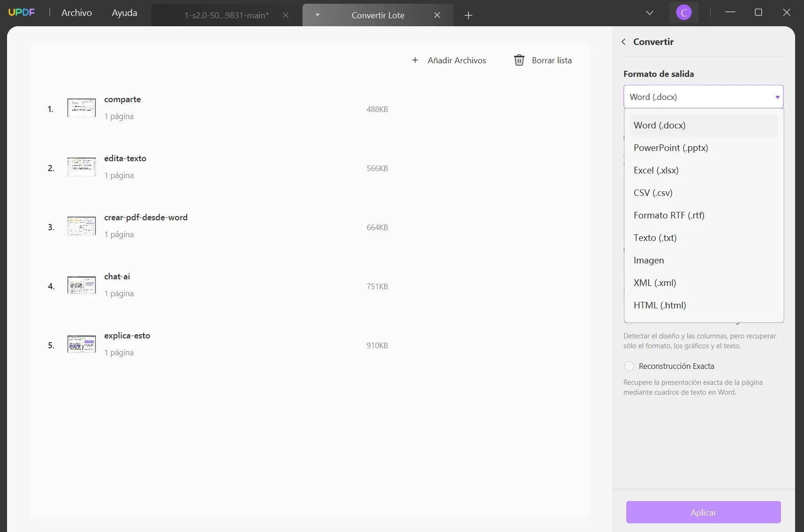Choose Formato RTF (.rtf) option
This screenshot has height=532, width=804.
point(704,215)
